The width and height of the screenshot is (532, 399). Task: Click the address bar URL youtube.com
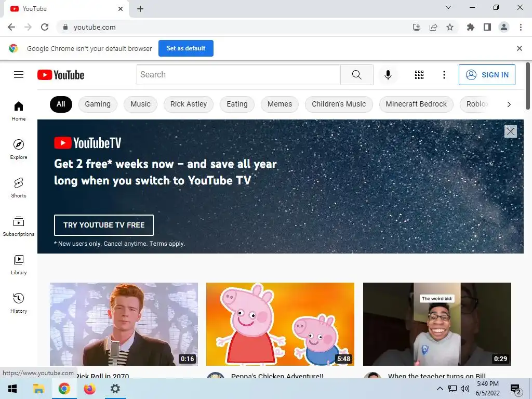(95, 27)
